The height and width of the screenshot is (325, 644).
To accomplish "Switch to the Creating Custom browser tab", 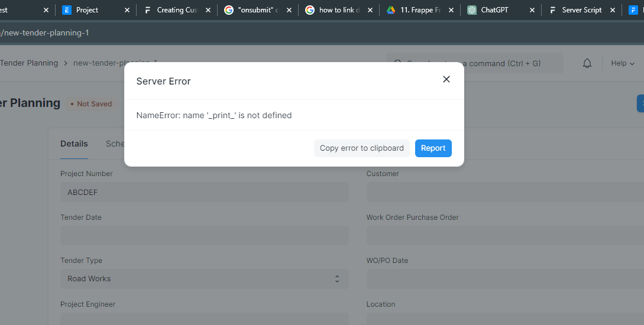I will pyautogui.click(x=177, y=10).
